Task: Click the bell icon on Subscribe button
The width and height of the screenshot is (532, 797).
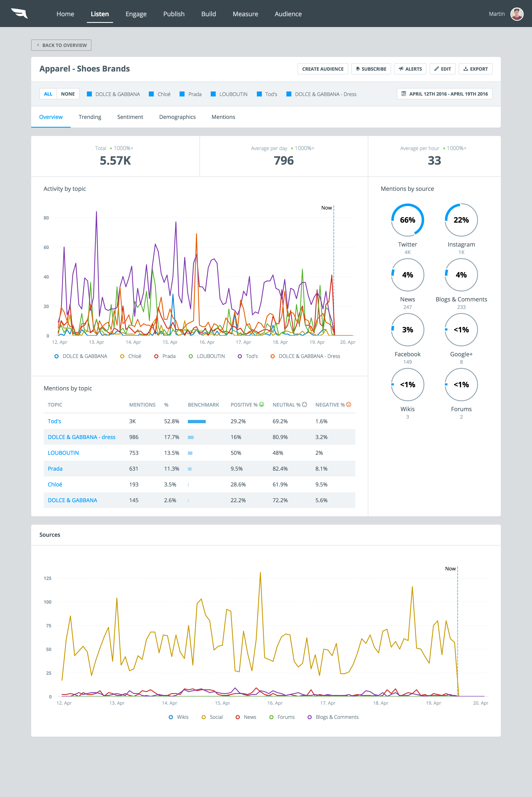Action: (x=358, y=69)
